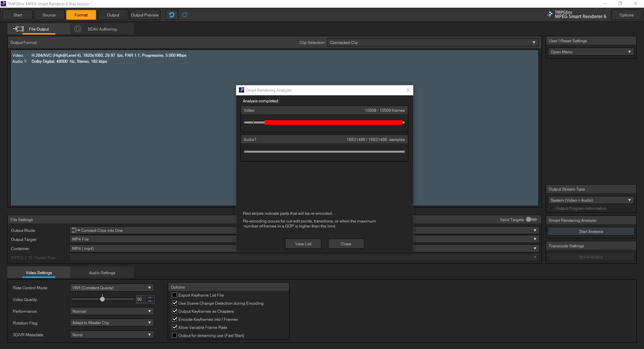This screenshot has width=644, height=349.
Task: Click the BDAV Authoring disc icon
Action: coord(77,29)
